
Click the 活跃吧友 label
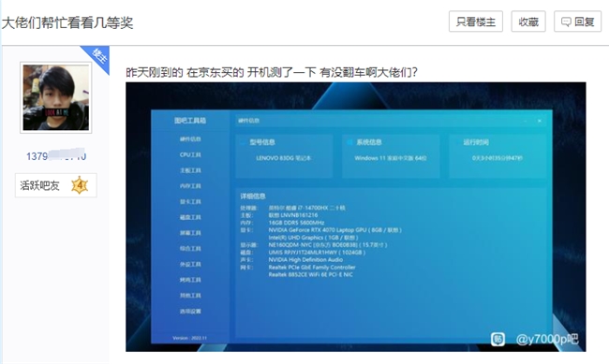pos(40,185)
